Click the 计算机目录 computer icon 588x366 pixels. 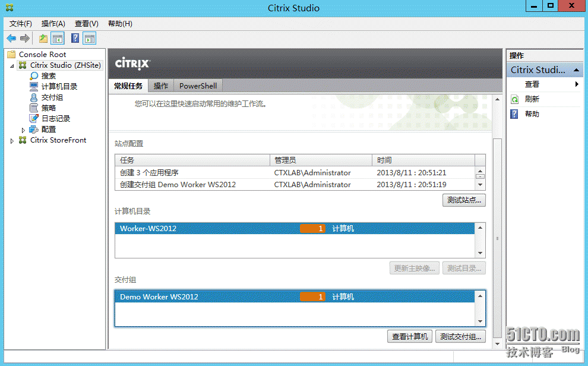click(x=34, y=87)
